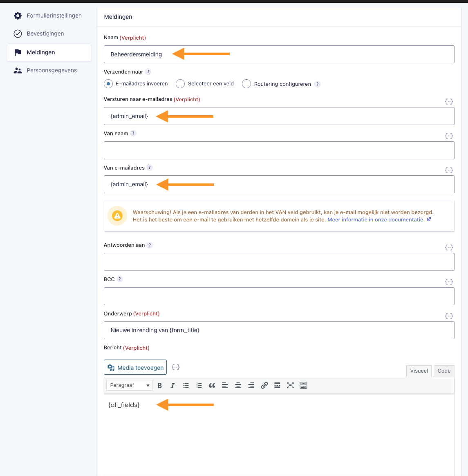Image resolution: width=468 pixels, height=476 pixels.
Task: Insert a link via toolbar
Action: pos(264,385)
